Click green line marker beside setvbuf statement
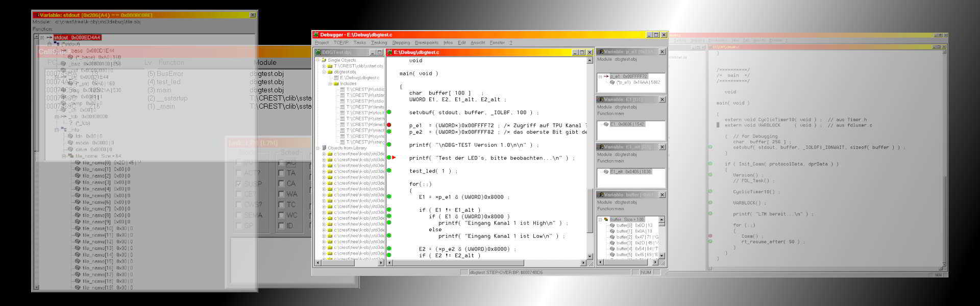 389,112
